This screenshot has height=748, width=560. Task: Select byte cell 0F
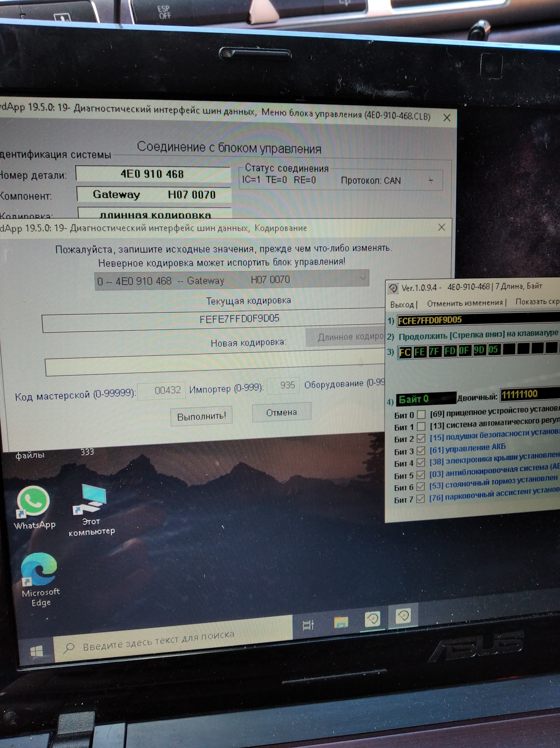coord(464,350)
